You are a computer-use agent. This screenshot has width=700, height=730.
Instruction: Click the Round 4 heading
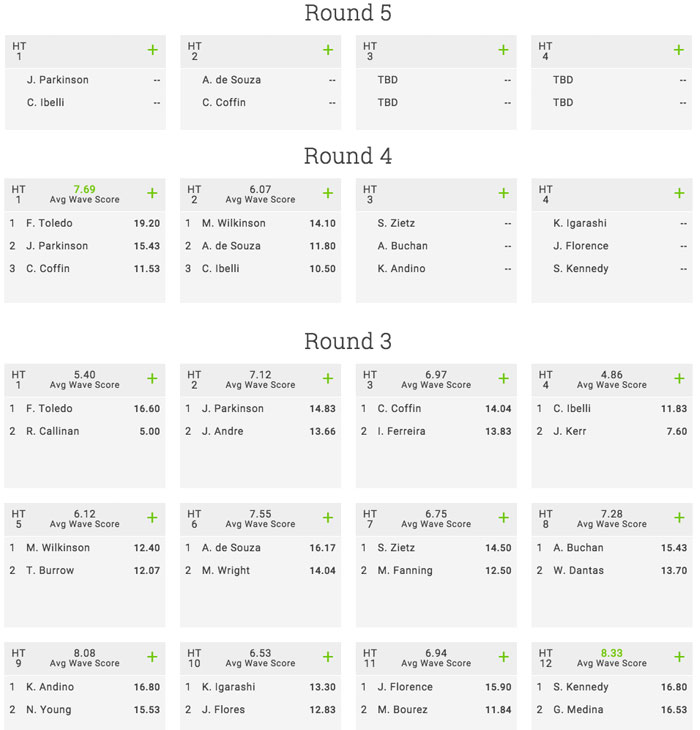click(348, 156)
